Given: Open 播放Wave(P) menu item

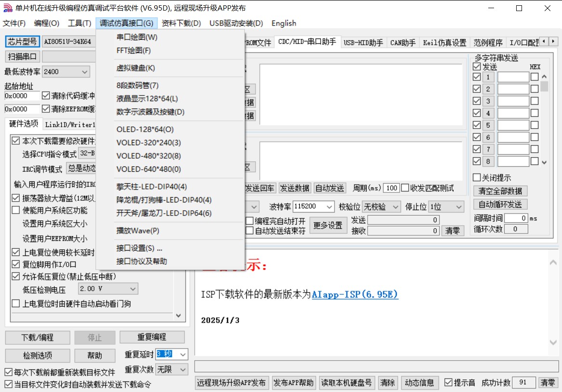Looking at the screenshot, I should [x=138, y=230].
